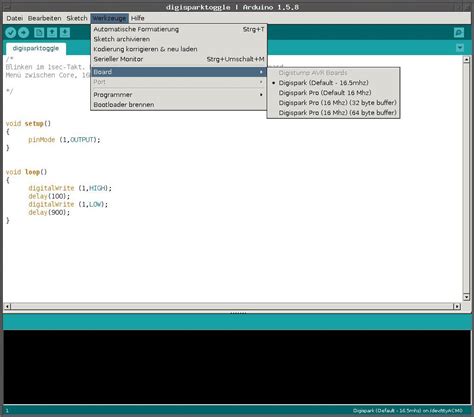Image resolution: width=474 pixels, height=417 pixels.
Task: Click the Verify checkmark icon
Action: pos(11,32)
